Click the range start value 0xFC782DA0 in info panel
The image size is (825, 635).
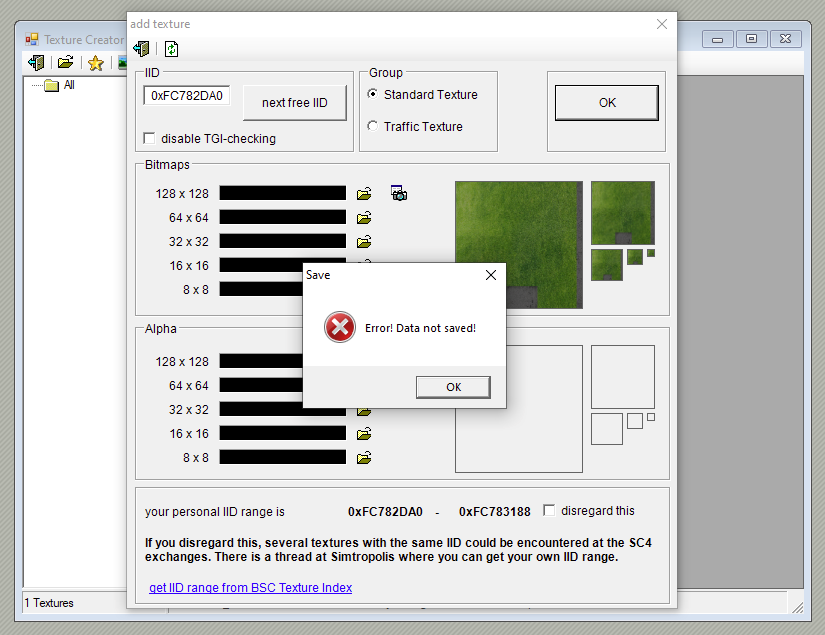[385, 512]
